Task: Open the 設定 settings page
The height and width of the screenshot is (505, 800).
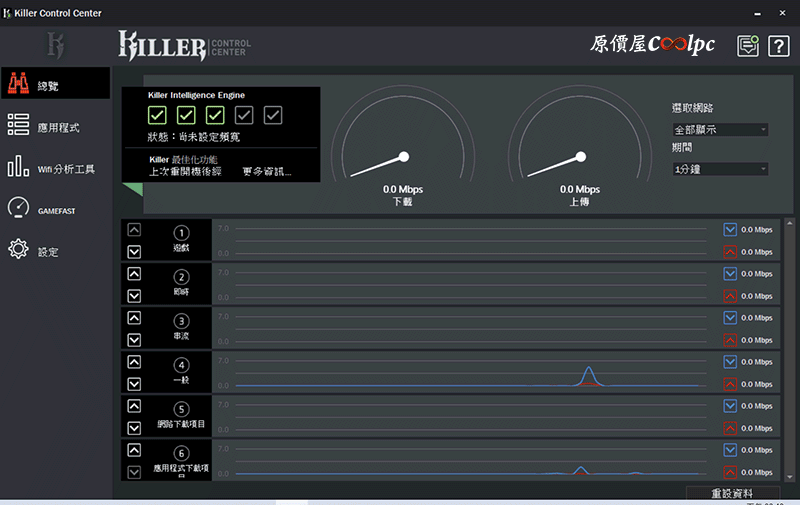Action: (55, 250)
